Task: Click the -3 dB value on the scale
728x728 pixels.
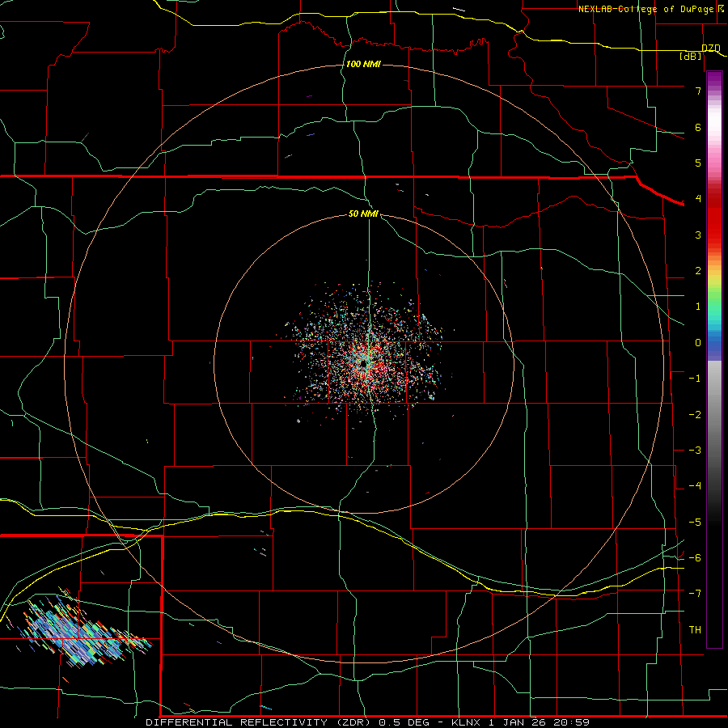Action: [695, 451]
